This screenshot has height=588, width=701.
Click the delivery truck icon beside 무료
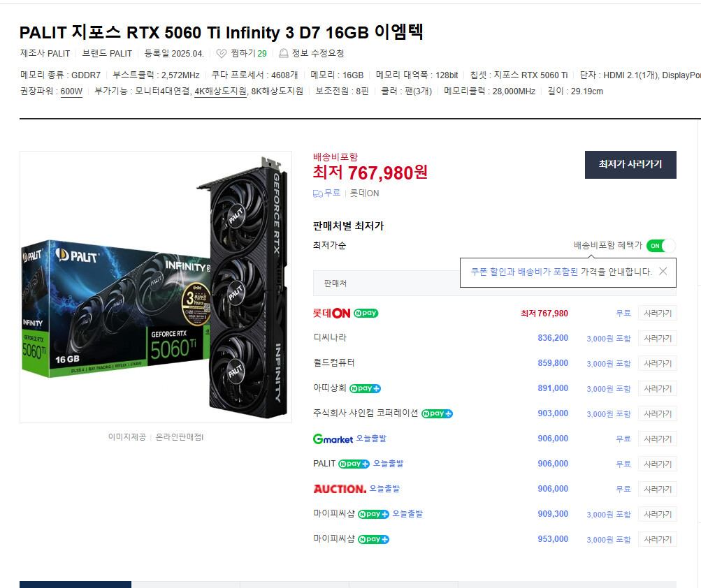point(318,193)
